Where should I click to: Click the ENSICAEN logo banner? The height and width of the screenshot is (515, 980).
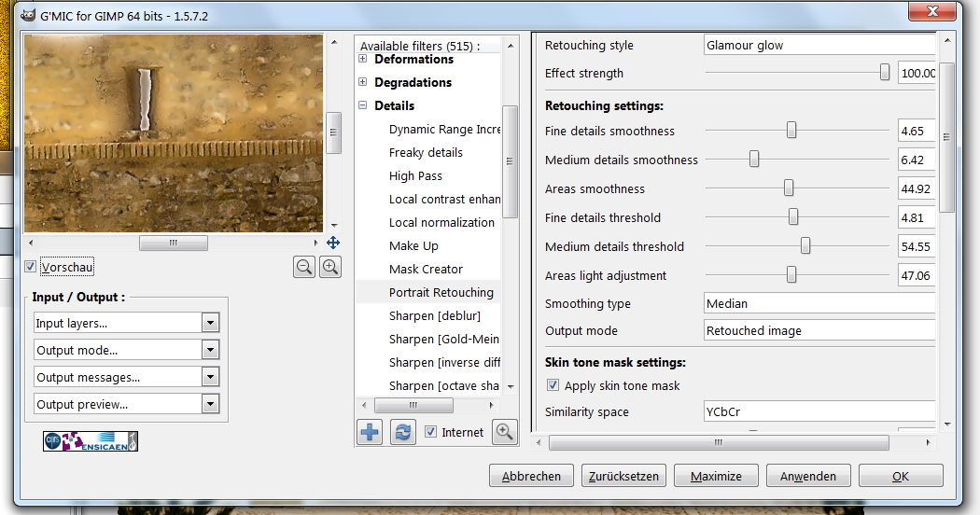[x=91, y=441]
